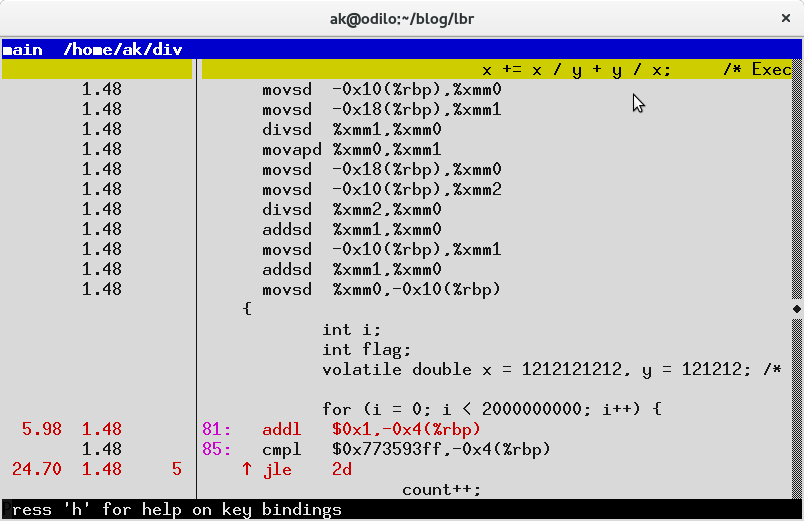This screenshot has width=804, height=521.
Task: Click the red 24.70 percentage value
Action: click(x=36, y=469)
